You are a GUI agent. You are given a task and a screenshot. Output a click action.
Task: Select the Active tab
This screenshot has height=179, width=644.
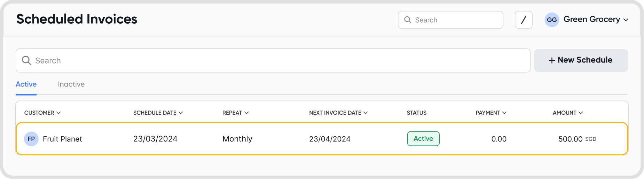click(x=26, y=84)
